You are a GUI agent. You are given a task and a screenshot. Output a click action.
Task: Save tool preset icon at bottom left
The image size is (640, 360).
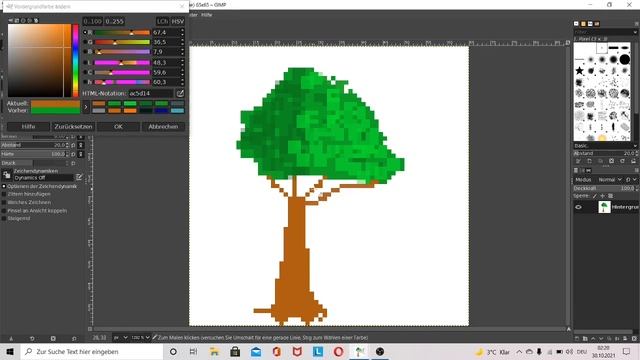click(11, 338)
